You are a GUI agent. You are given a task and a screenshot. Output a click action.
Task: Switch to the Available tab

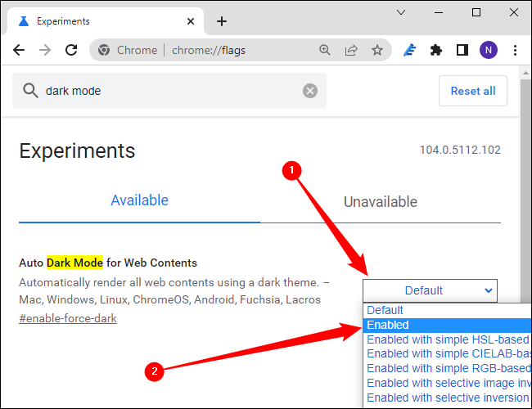tap(139, 200)
